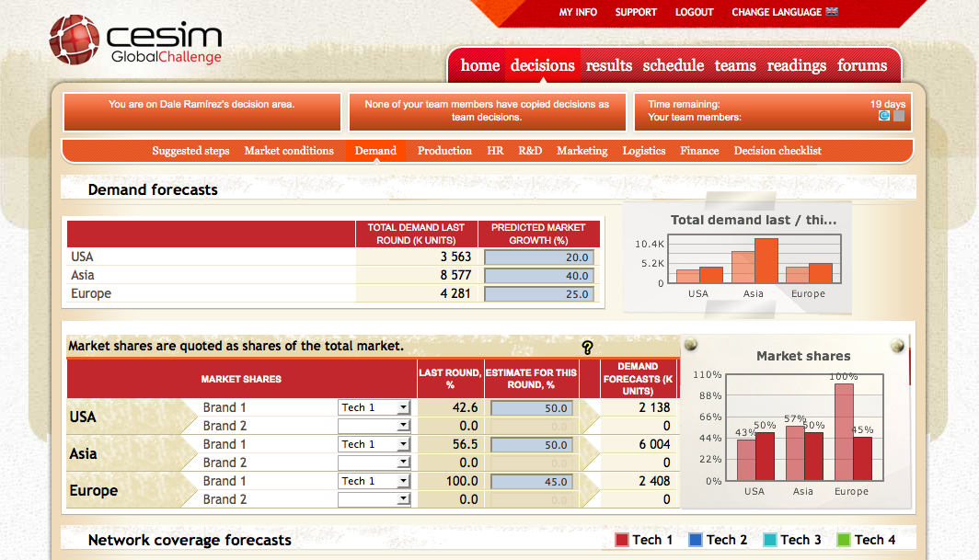Screen dimensions: 979x560
Task: Click Europe total demand value 4 281
Action: [x=455, y=293]
